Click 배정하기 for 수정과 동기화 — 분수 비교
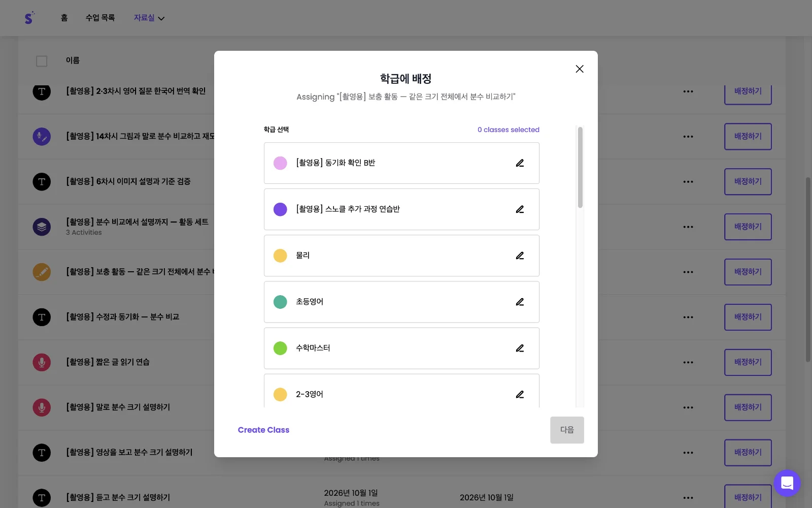This screenshot has width=812, height=508. [x=748, y=317]
